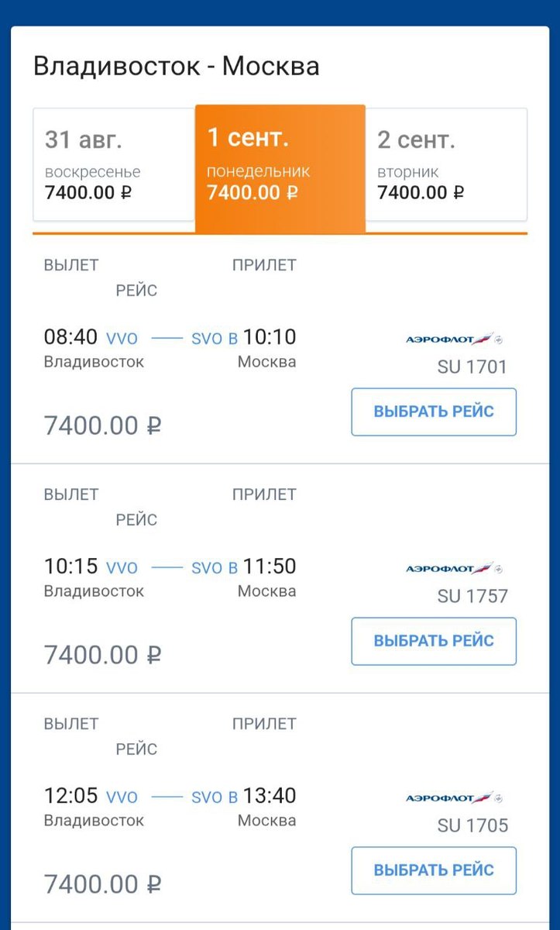Click the Владивосток - Москва route heading
Image resolution: width=560 pixels, height=930 pixels.
tap(177, 66)
